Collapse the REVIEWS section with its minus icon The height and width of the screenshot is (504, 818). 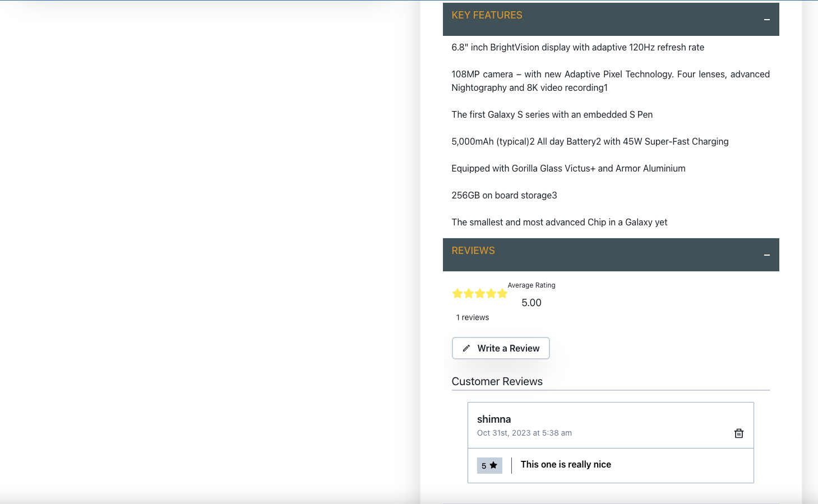tap(766, 255)
